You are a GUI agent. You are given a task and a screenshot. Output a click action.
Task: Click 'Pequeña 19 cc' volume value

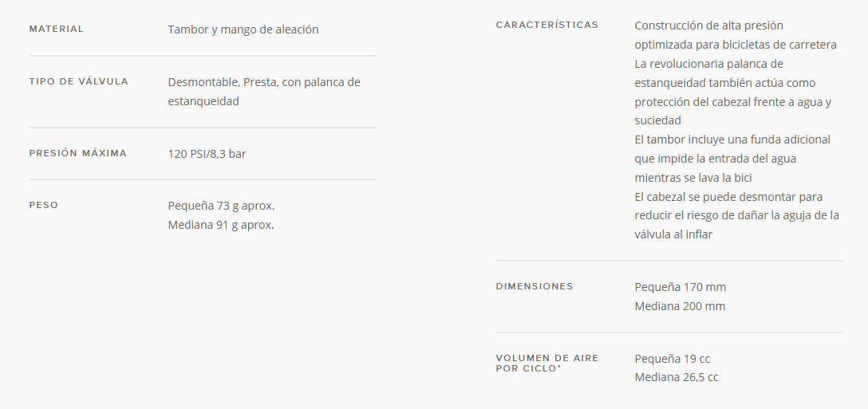point(672,359)
